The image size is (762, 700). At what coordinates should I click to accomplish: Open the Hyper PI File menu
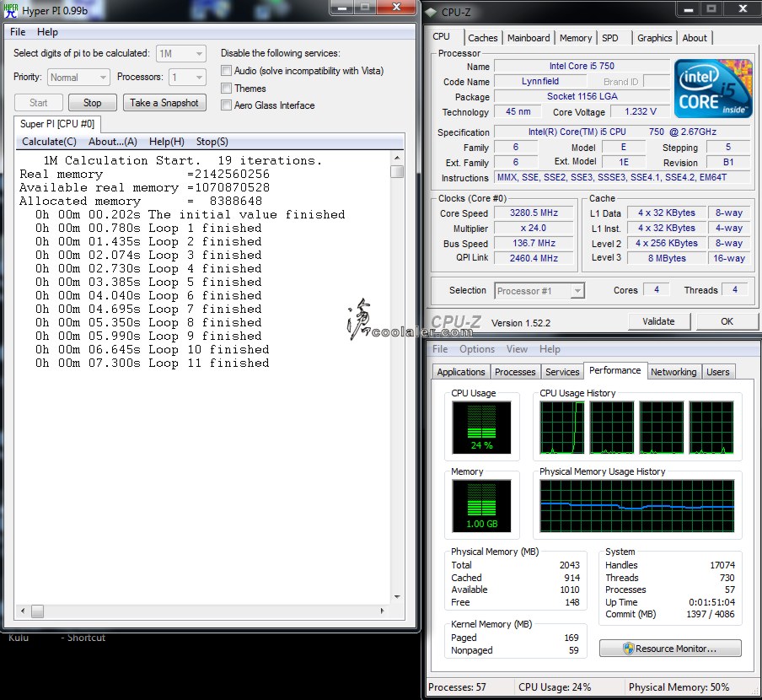pyautogui.click(x=18, y=32)
